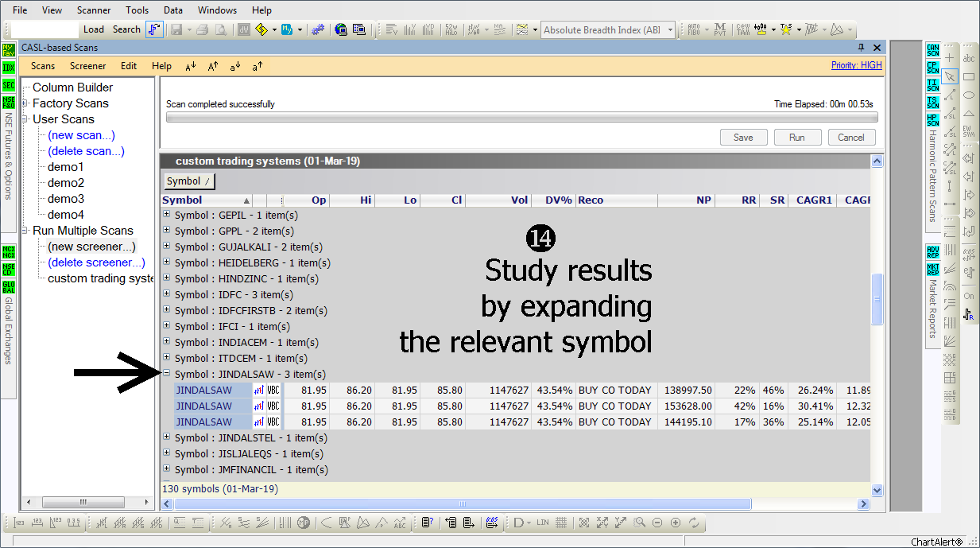Select the arrow pointer tool
The height and width of the screenshot is (548, 980).
(950, 77)
